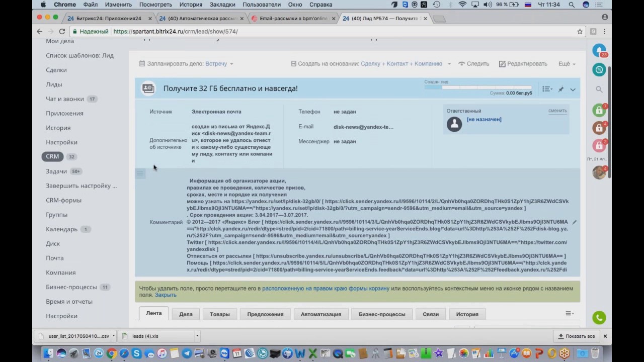Screen dimensions: 644x362
Task: Open dropdown for leads (4).xls download
Action: pyautogui.click(x=197, y=336)
